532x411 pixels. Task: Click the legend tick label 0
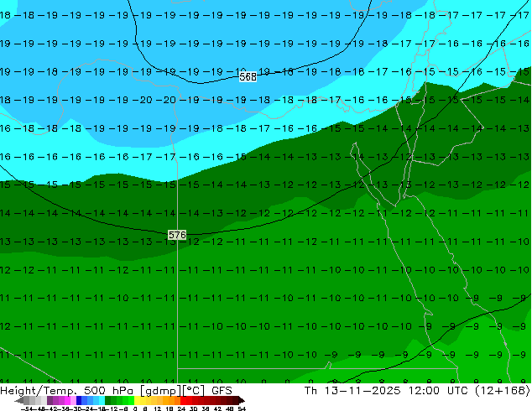point(135,408)
